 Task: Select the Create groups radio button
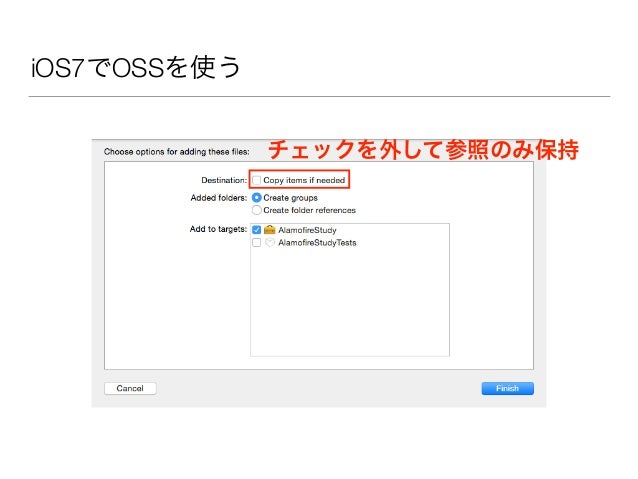257,198
